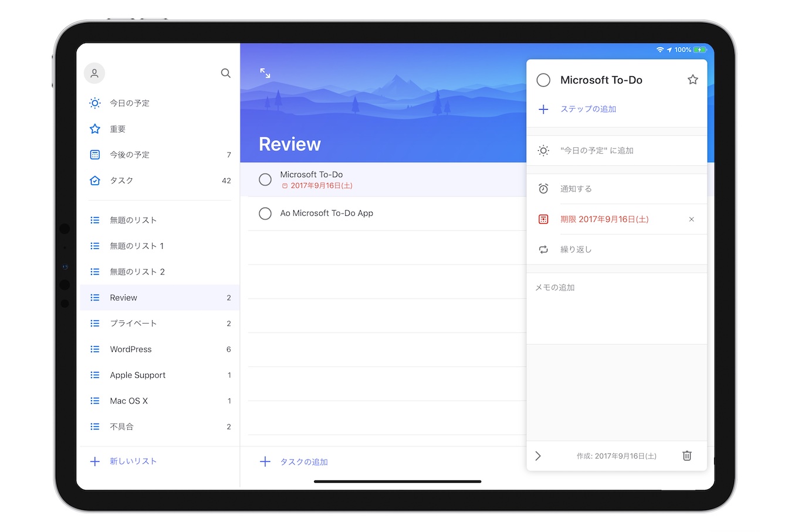Click the expand arrows icon in header
798x532 pixels.
click(x=265, y=73)
